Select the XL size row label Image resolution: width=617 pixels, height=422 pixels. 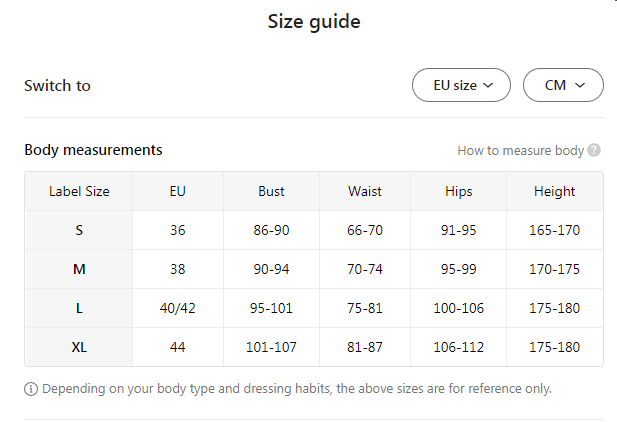(x=79, y=347)
